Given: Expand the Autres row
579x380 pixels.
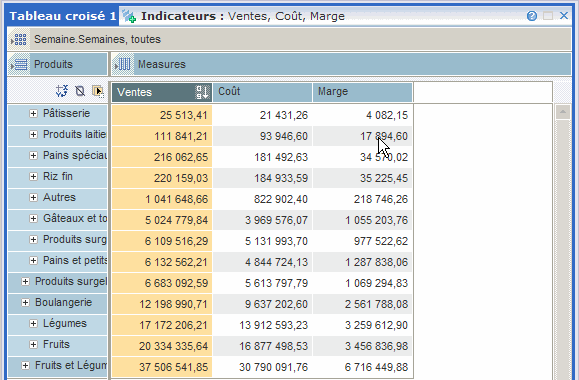Looking at the screenshot, I should [x=33, y=198].
